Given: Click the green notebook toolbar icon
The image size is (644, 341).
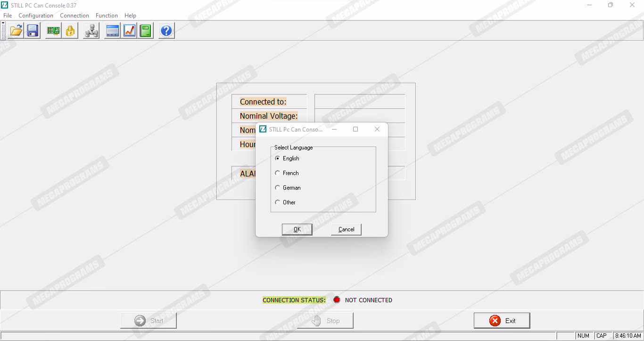Looking at the screenshot, I should pos(146,31).
